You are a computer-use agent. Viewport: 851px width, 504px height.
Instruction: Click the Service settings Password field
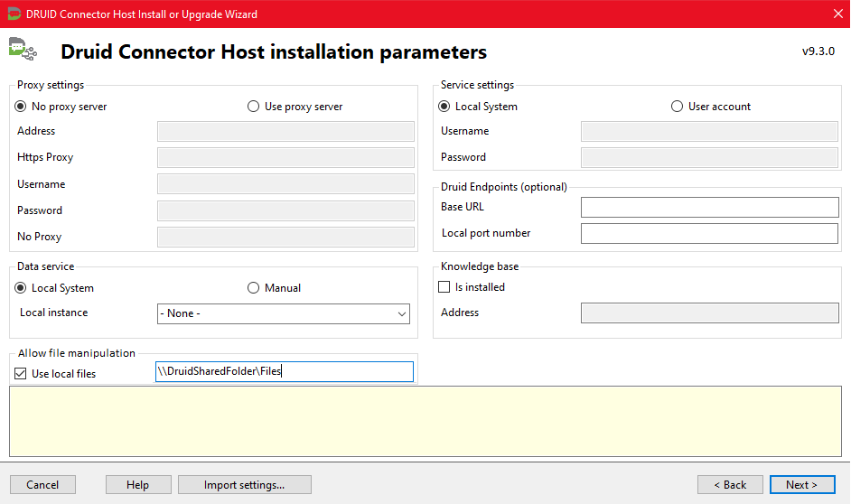click(709, 157)
